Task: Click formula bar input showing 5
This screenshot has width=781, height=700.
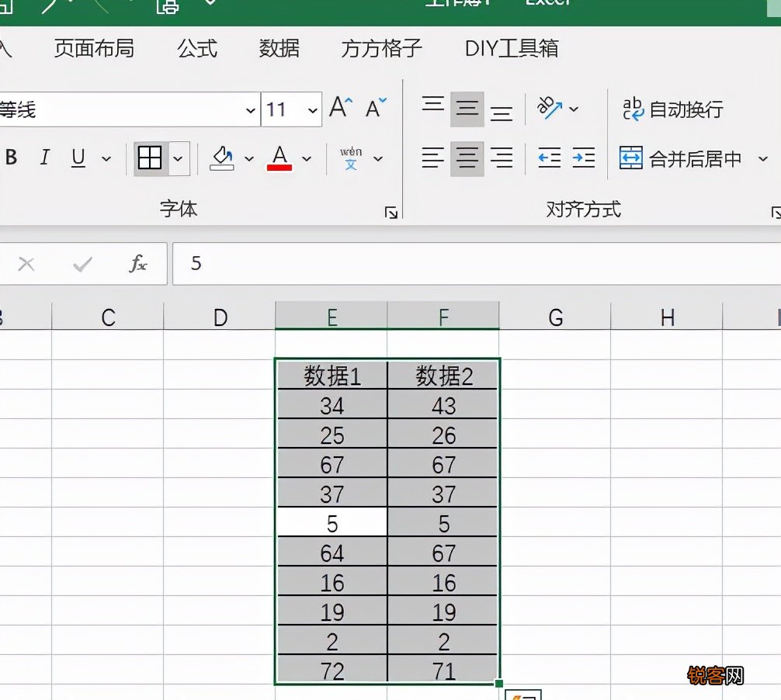Action: (477, 263)
